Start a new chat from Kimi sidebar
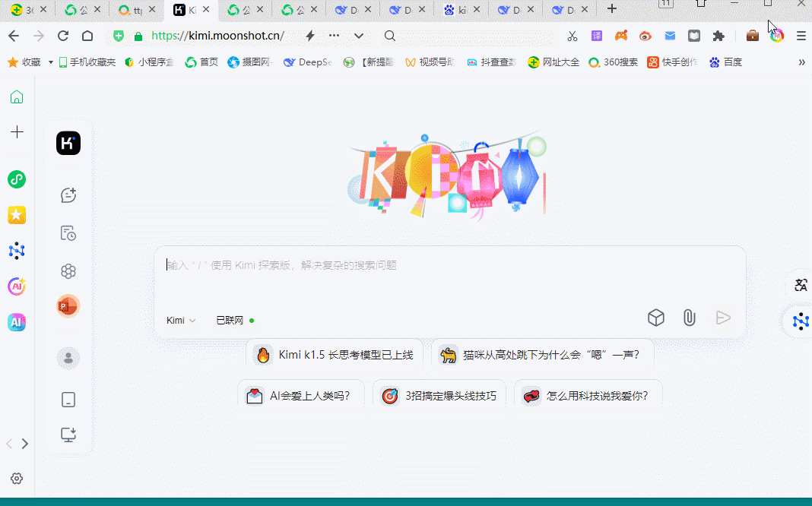Screen dimensions: 812x506 68,195
